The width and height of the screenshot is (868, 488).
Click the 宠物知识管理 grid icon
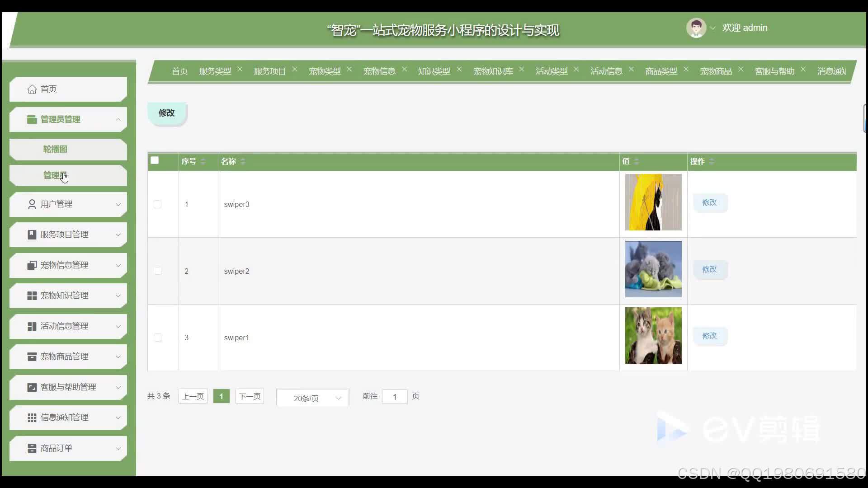coord(32,296)
